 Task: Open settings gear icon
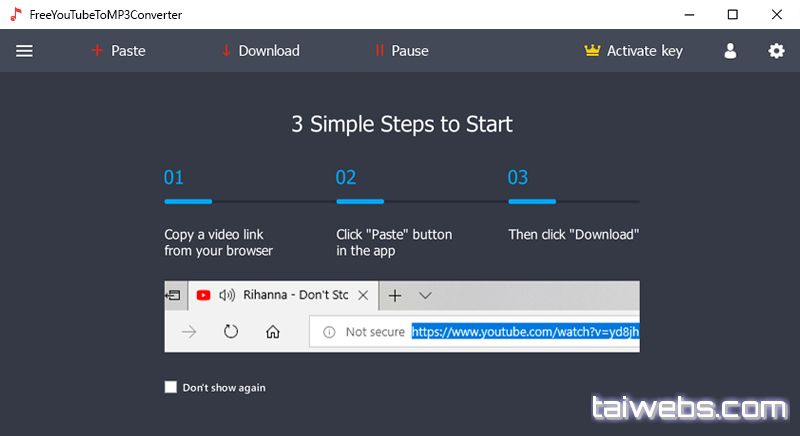(x=776, y=51)
